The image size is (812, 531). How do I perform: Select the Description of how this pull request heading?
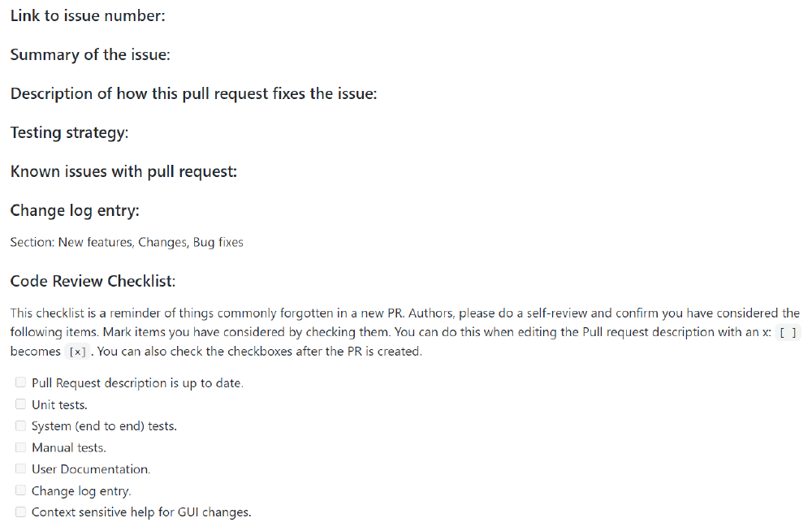coord(194,93)
